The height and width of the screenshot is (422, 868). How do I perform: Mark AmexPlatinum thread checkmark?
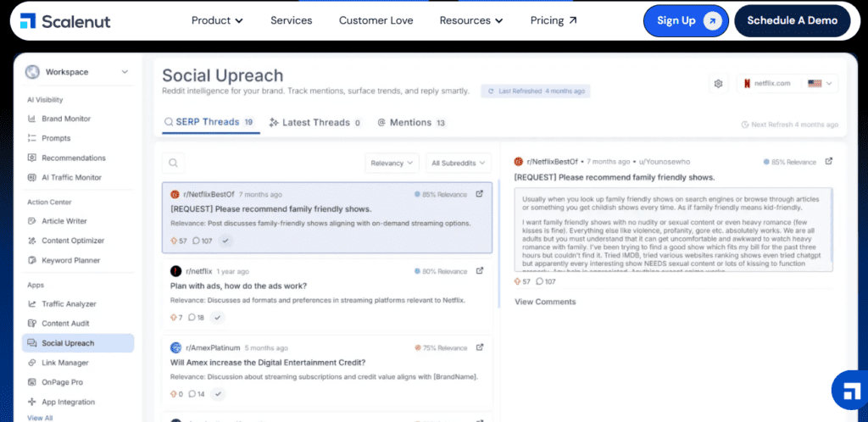[x=219, y=394]
